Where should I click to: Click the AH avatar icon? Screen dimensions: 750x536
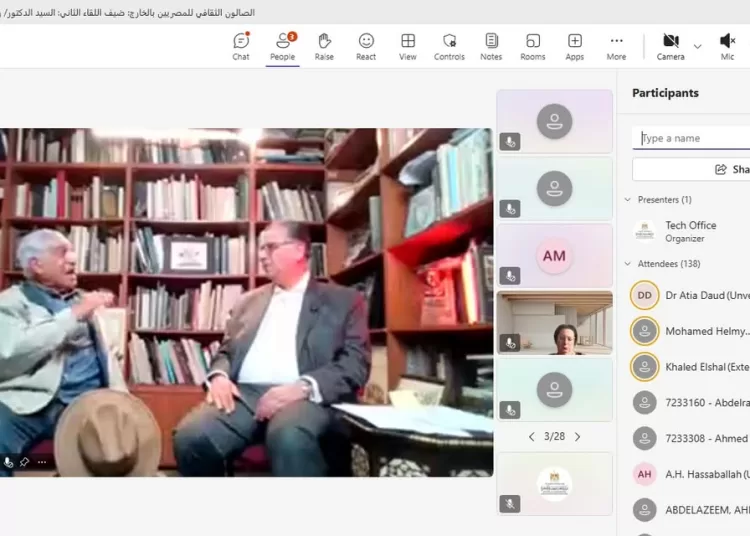pyautogui.click(x=644, y=474)
